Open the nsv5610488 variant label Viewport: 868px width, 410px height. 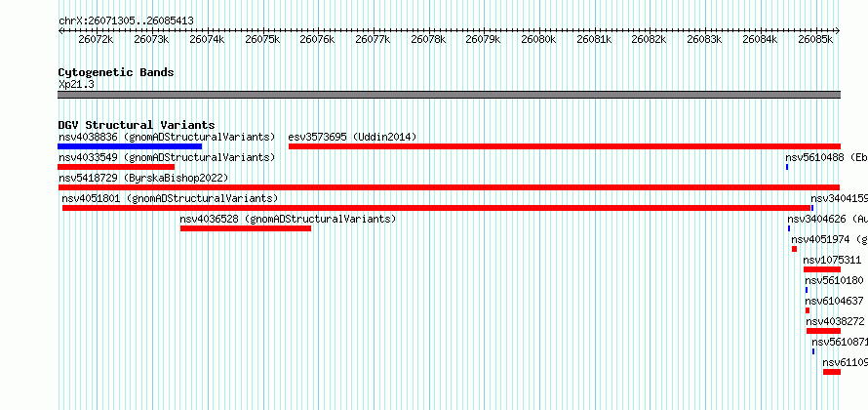point(826,157)
